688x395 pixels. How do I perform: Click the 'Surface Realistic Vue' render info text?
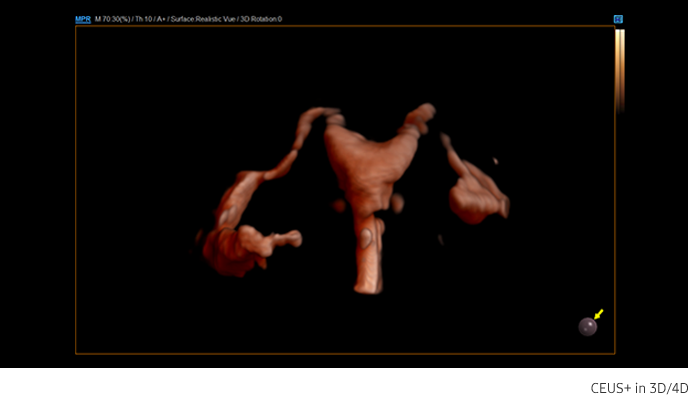[203, 19]
